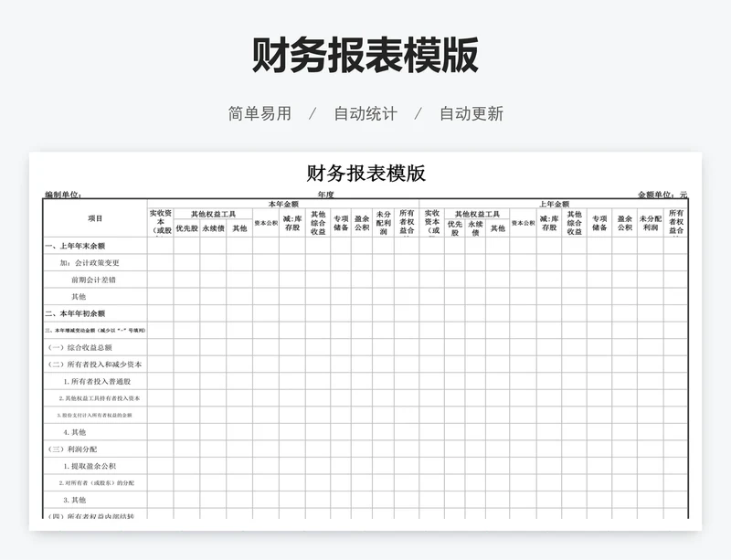Screen dimensions: 731x560
Task: Click the large bold heading 财务报表模版
Action: point(365,56)
